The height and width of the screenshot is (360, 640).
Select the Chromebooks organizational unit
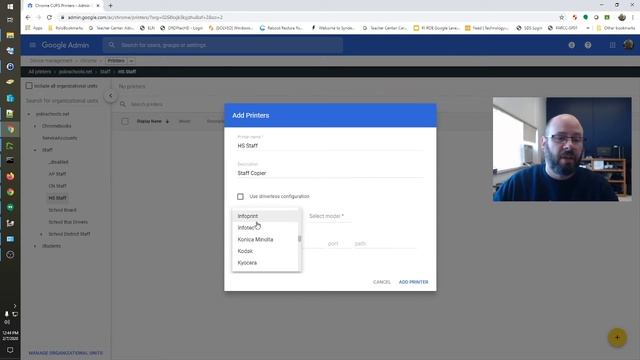click(x=56, y=126)
